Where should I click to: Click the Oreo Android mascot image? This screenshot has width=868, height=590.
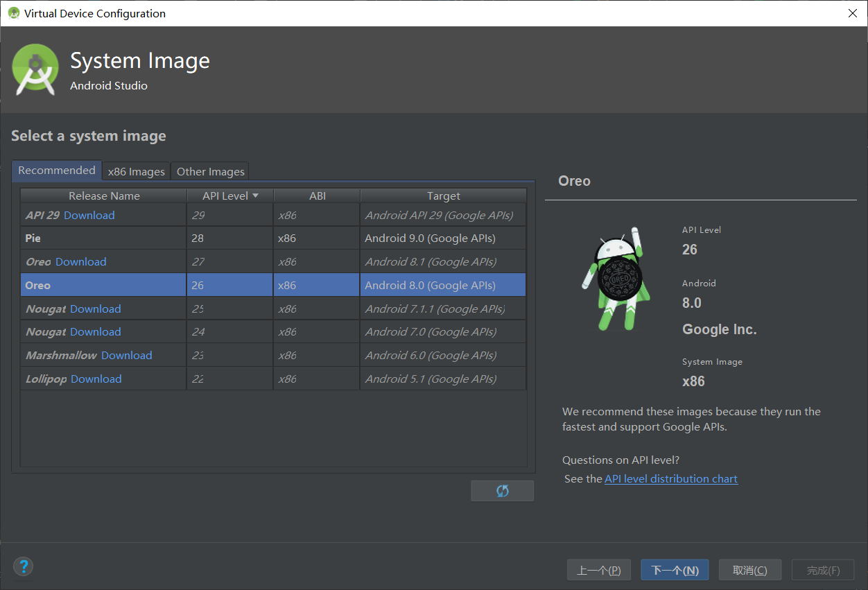point(616,279)
